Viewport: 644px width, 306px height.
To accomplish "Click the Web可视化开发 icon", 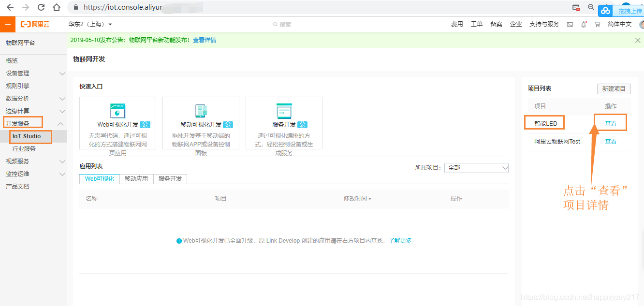I will 117,111.
